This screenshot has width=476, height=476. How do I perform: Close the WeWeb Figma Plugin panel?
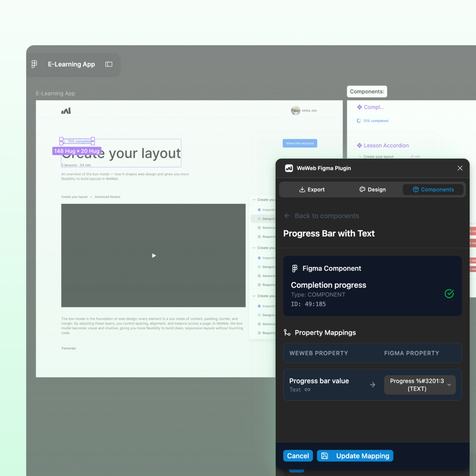point(460,168)
